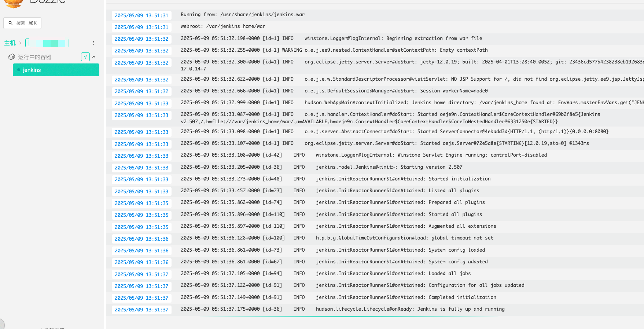Click timestamp of 'Started oeje9n.ContextHandler' row
The height and width of the screenshot is (329, 644).
[x=141, y=115]
